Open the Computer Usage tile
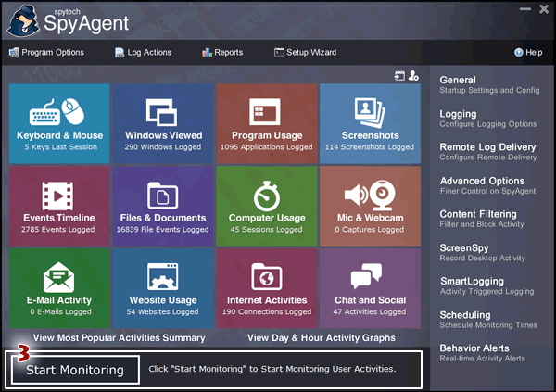Screen dimensions: 556x392 point(267,206)
